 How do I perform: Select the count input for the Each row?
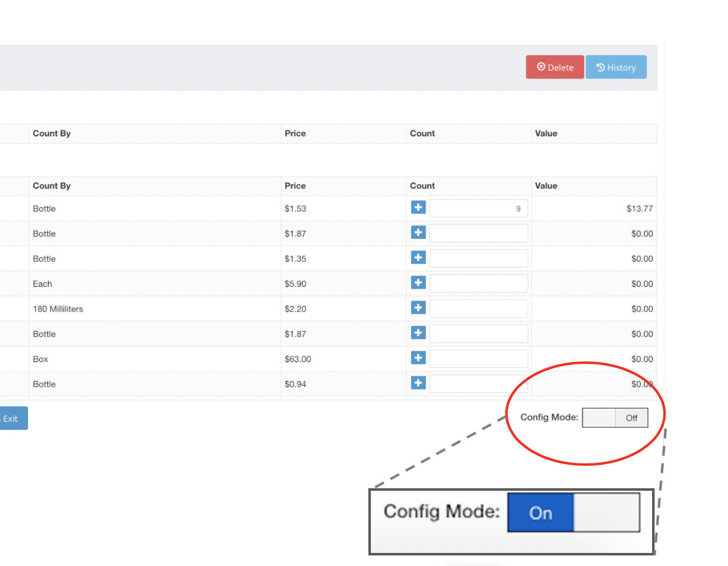478,284
